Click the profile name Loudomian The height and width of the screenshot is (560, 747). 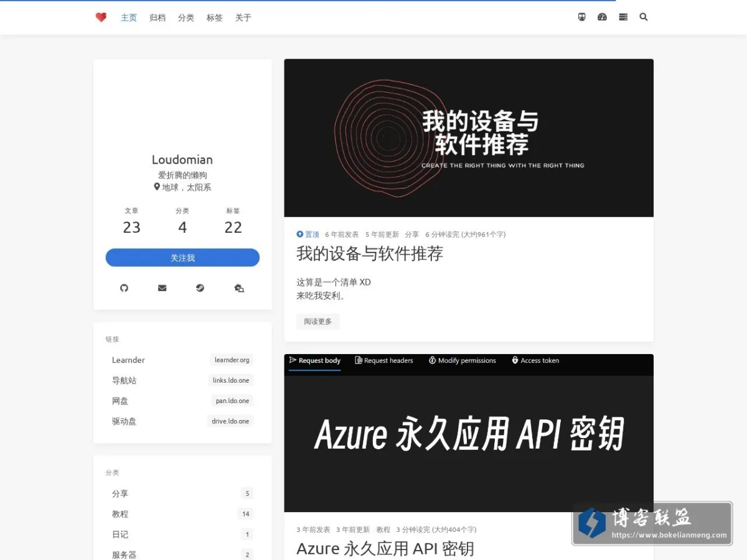click(182, 160)
